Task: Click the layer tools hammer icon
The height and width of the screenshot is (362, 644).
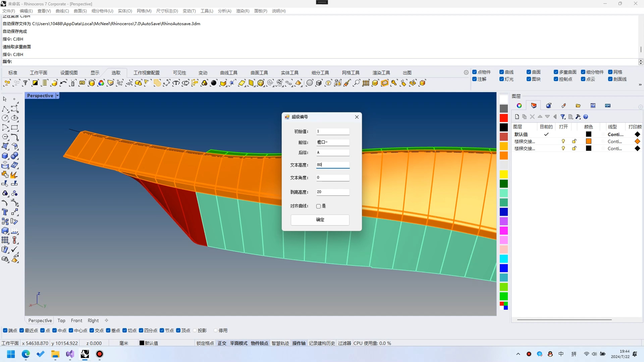Action: tap(578, 117)
